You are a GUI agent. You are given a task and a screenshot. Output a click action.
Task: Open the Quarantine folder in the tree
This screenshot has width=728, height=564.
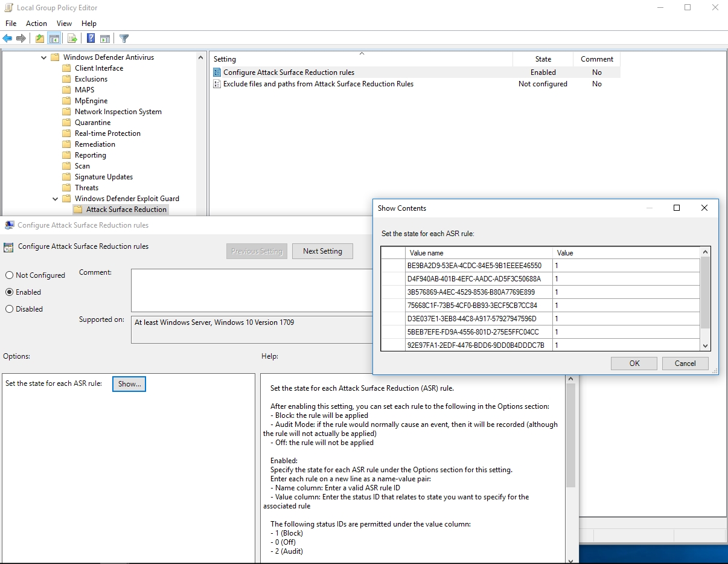coord(92,123)
